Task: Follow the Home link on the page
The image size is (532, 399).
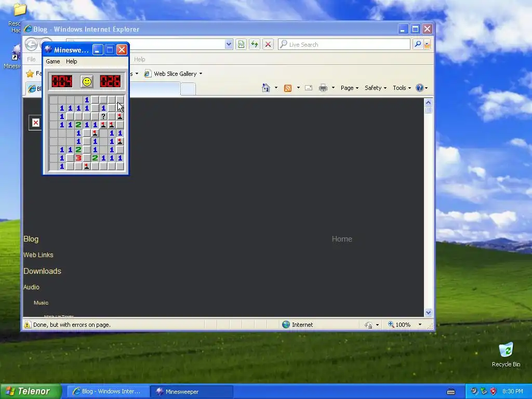Action: pos(342,239)
